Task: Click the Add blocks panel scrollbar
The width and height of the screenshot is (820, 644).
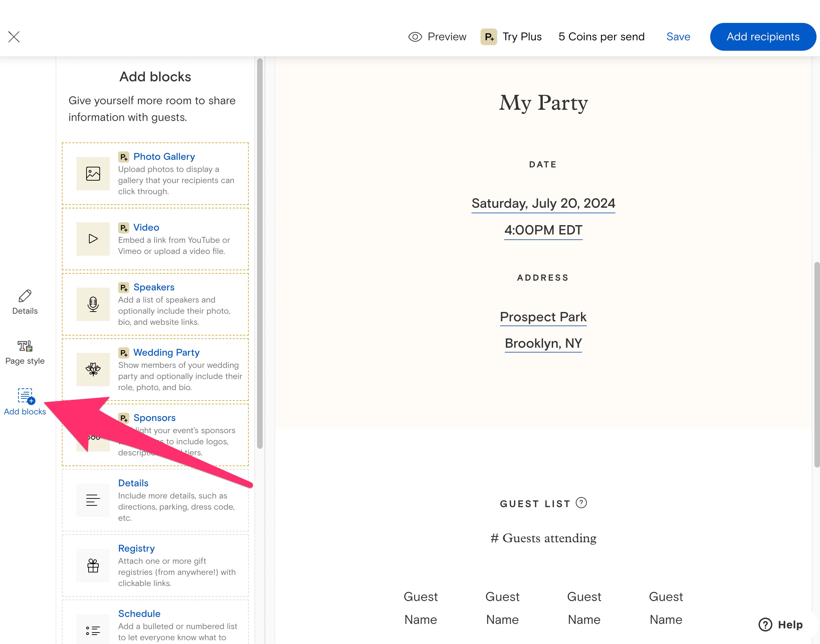Action: click(260, 253)
